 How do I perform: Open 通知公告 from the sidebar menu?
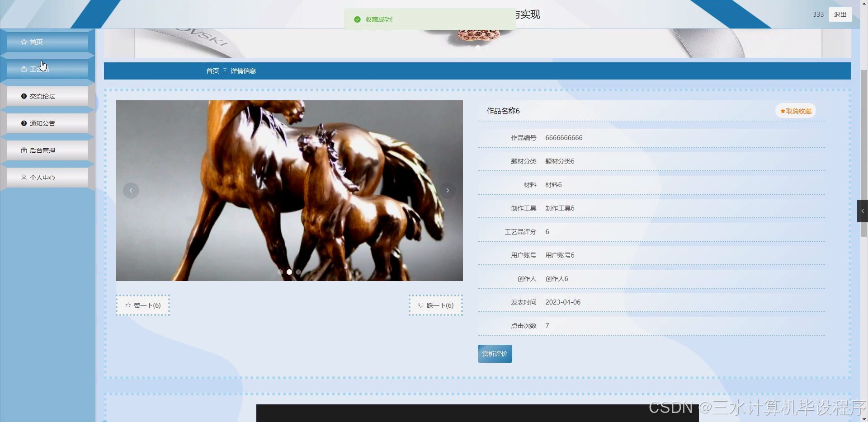pyautogui.click(x=42, y=123)
